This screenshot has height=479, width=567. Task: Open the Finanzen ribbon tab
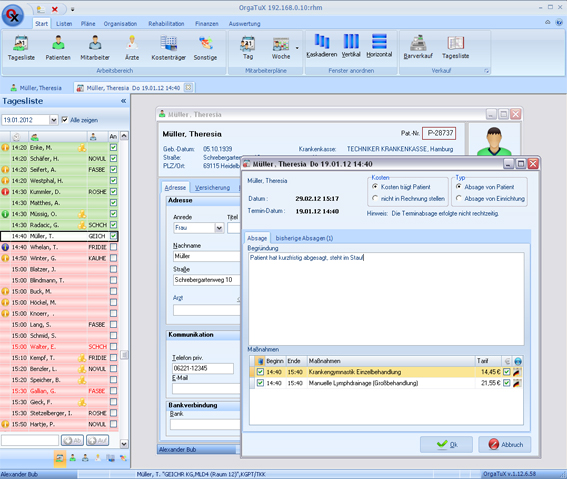pyautogui.click(x=207, y=23)
